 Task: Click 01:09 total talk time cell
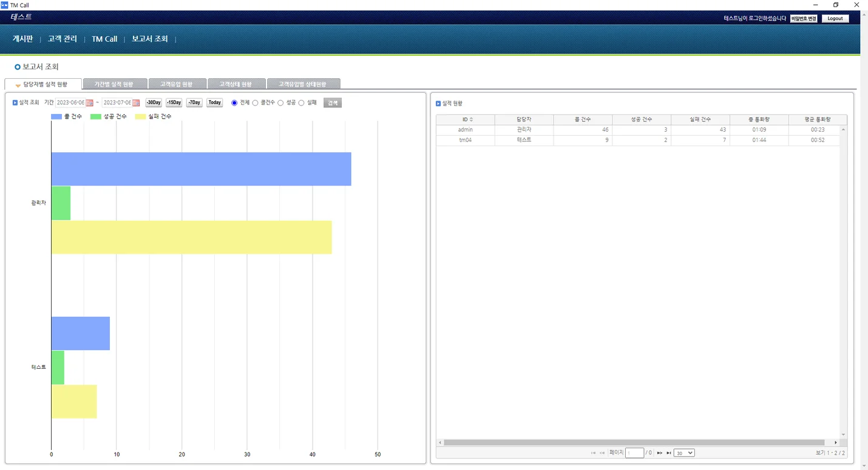[x=759, y=130]
